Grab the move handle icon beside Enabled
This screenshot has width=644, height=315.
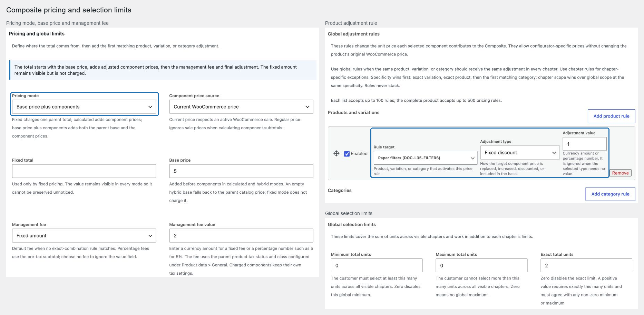pos(336,153)
